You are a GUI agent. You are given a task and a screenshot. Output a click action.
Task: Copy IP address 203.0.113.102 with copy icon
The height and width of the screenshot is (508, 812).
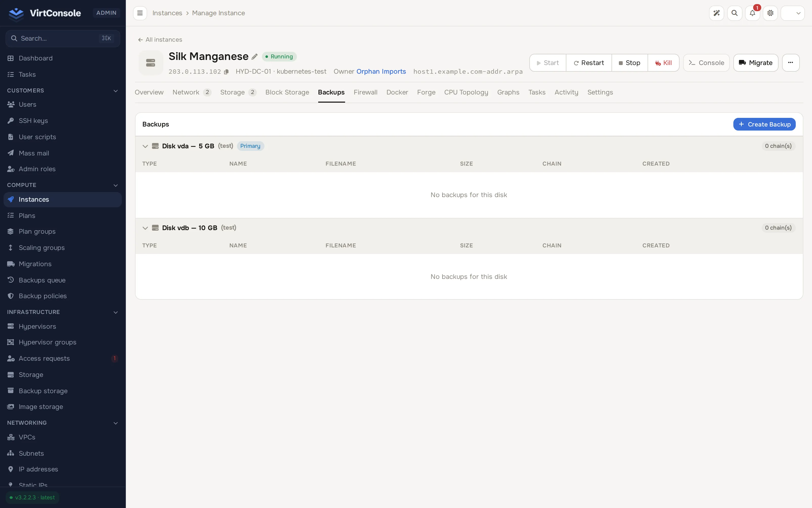click(x=227, y=72)
